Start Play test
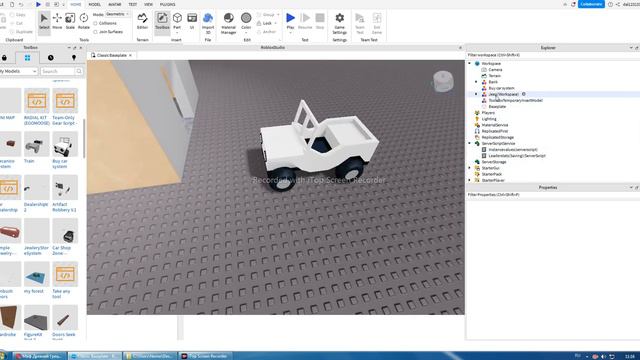Screen dimensions: 640x360 [290, 22]
